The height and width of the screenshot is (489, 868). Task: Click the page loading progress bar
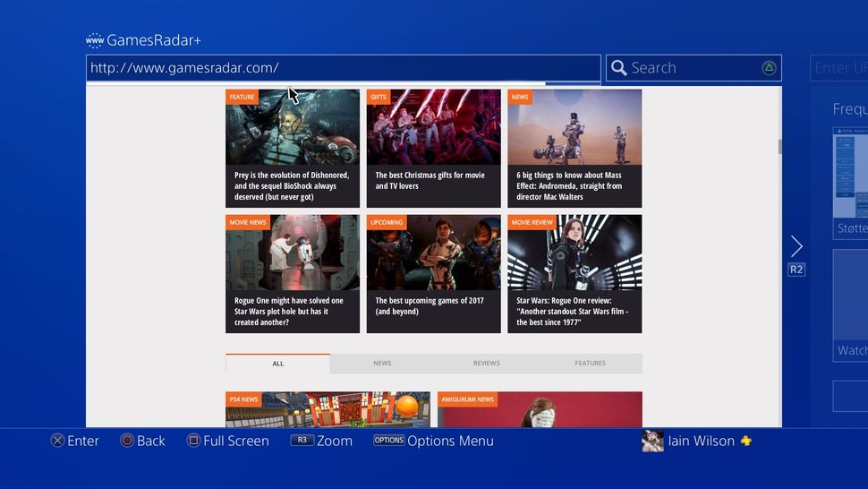click(344, 83)
